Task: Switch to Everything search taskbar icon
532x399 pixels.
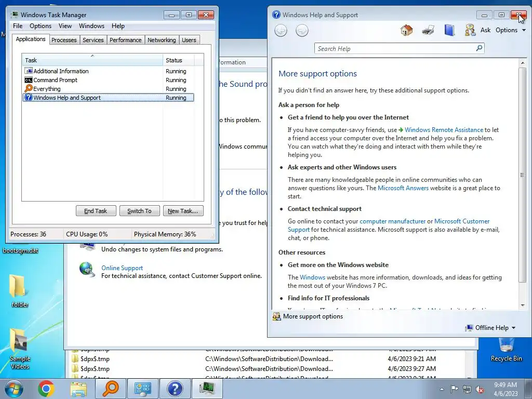Action: click(111, 389)
